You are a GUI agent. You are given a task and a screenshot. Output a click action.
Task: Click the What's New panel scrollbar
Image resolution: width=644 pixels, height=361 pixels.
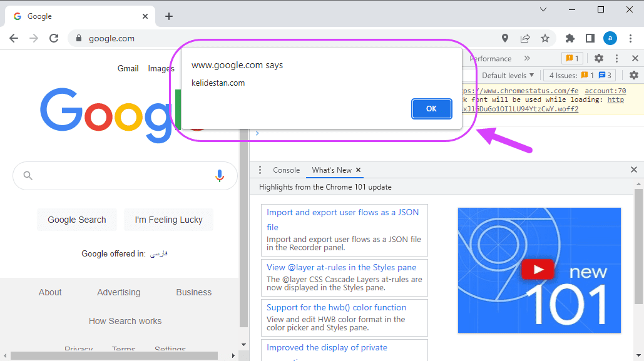pyautogui.click(x=638, y=247)
